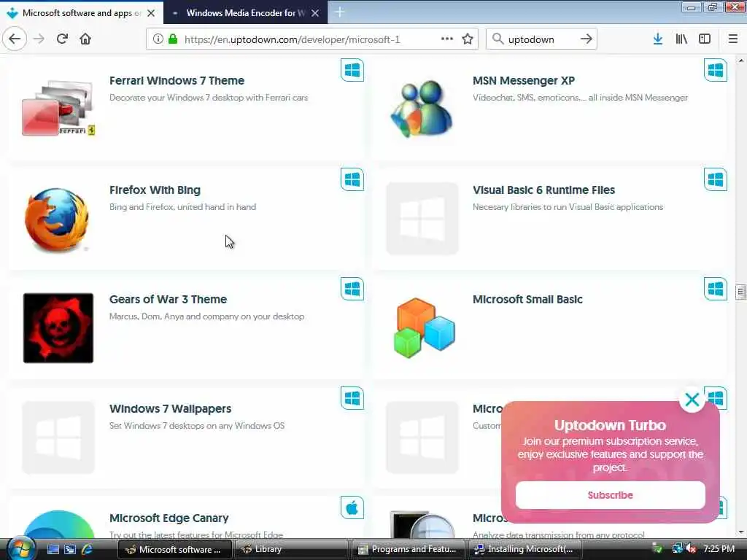The image size is (747, 560).
Task: Click the forward navigation arrow
Action: pyautogui.click(x=39, y=39)
